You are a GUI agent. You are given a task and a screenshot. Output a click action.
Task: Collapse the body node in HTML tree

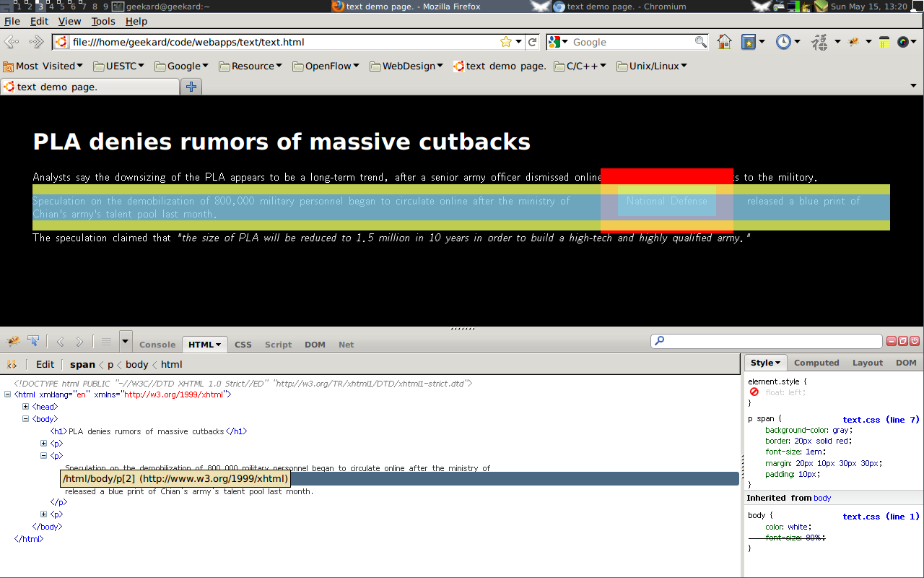pos(25,419)
